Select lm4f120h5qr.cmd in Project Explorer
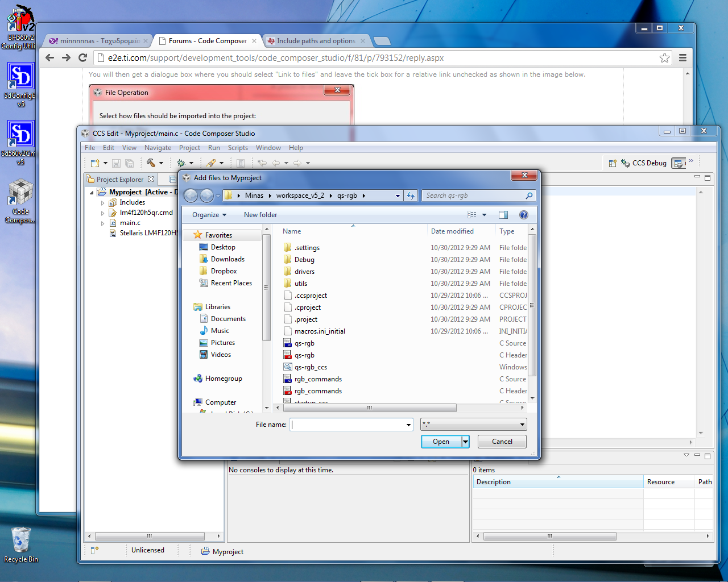 146,213
